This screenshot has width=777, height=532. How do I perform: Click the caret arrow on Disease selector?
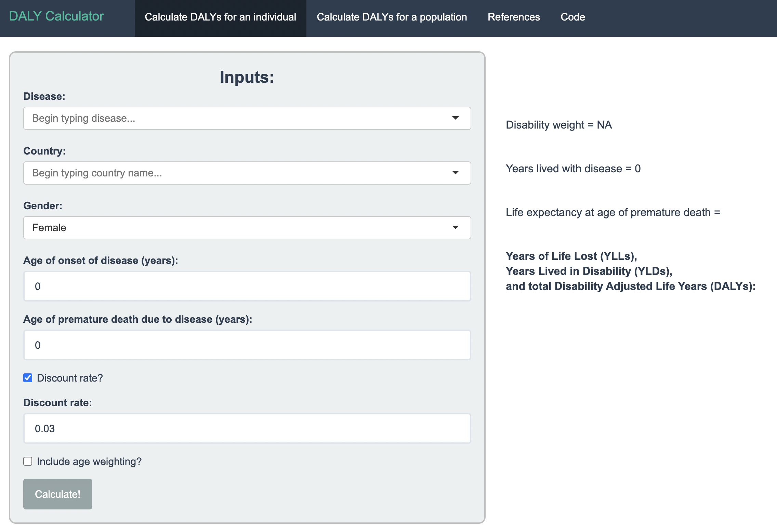tap(455, 118)
